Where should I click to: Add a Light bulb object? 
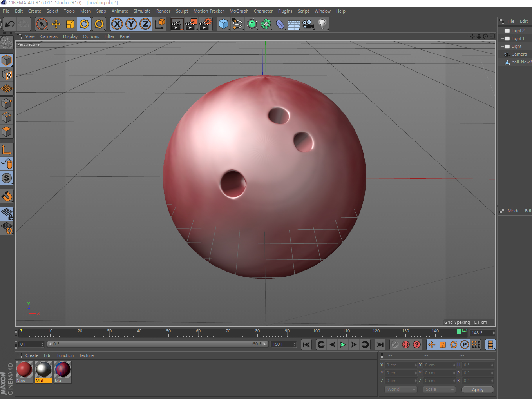coord(322,24)
